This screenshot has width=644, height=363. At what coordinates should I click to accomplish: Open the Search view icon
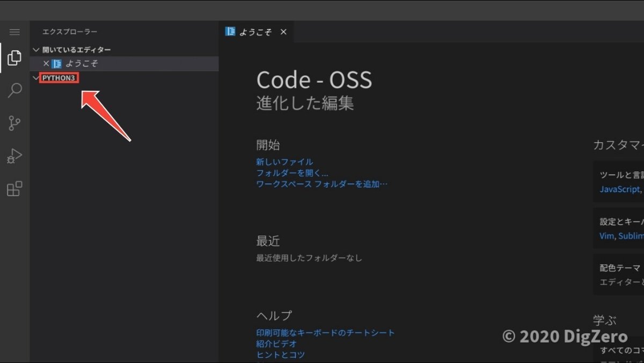pos(14,90)
